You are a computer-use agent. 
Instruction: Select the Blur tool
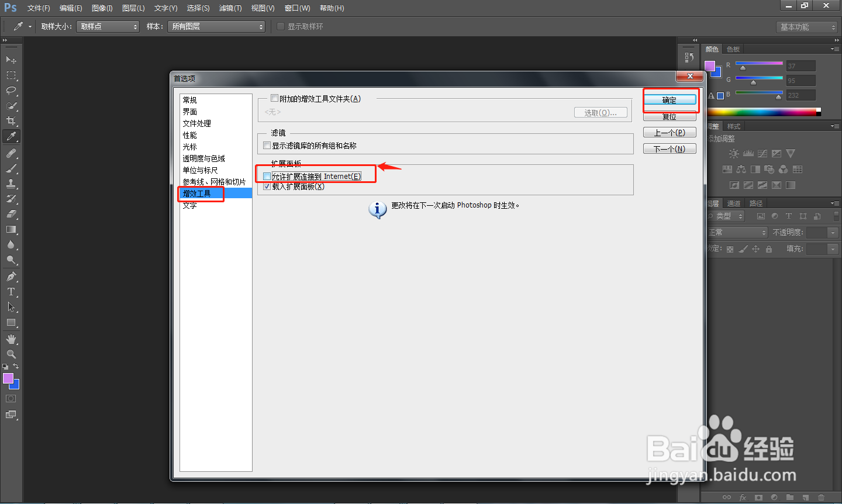click(x=11, y=244)
